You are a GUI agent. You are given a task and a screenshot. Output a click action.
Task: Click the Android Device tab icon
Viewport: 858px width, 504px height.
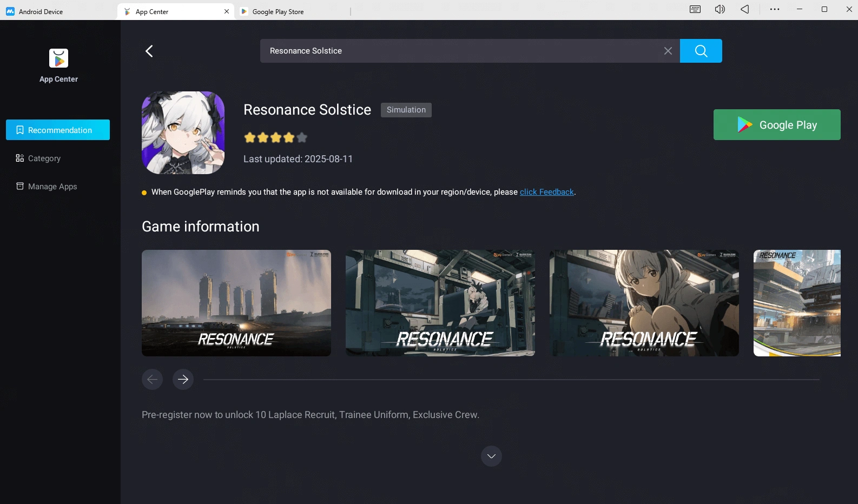click(x=10, y=11)
